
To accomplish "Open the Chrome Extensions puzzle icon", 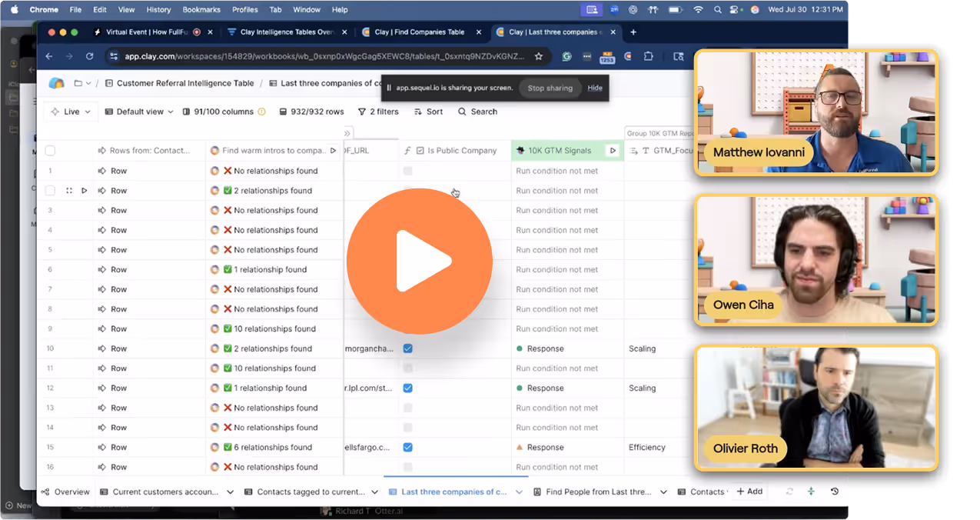I will click(648, 56).
